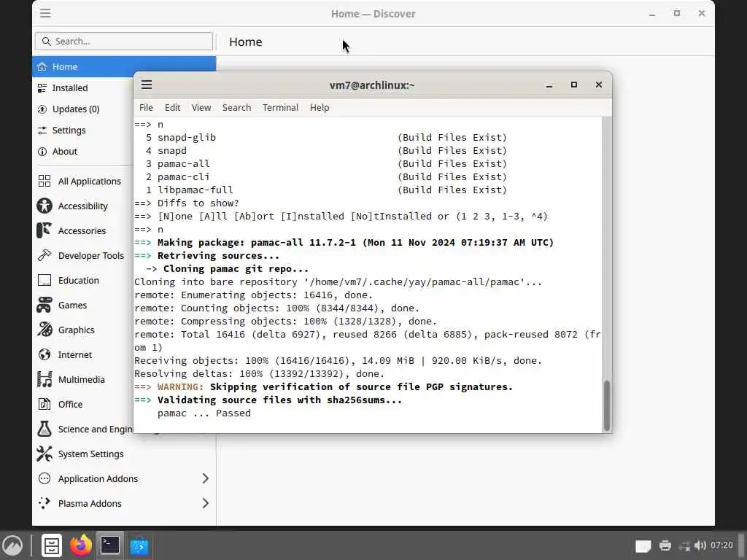The image size is (747, 560).
Task: Open the Terminal menu in menubar
Action: [x=280, y=108]
